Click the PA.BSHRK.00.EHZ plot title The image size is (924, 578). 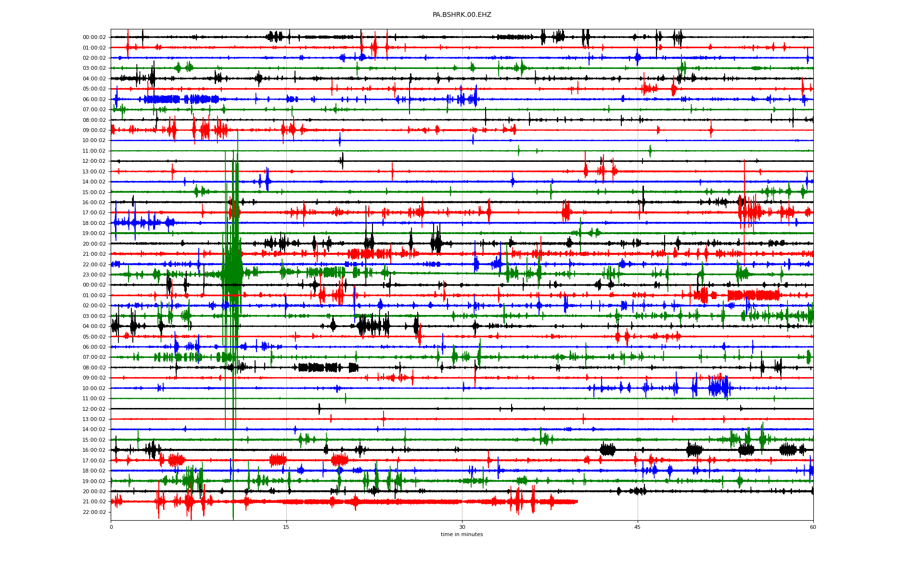[x=462, y=15]
